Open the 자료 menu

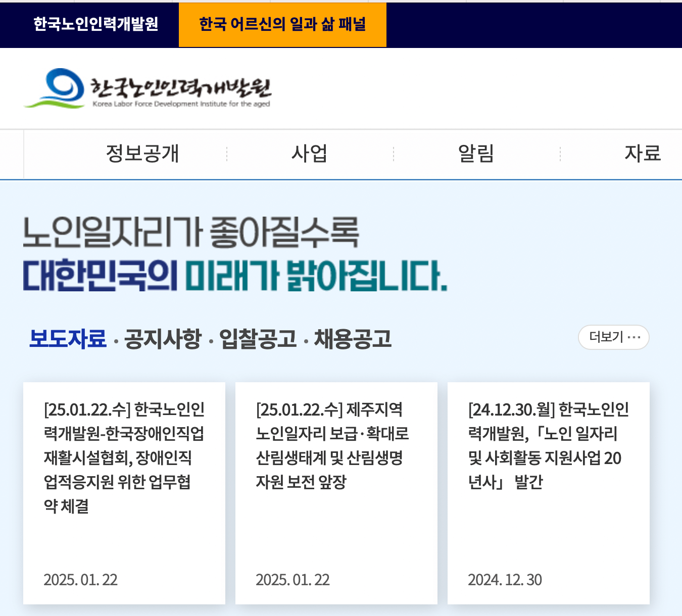pyautogui.click(x=643, y=154)
